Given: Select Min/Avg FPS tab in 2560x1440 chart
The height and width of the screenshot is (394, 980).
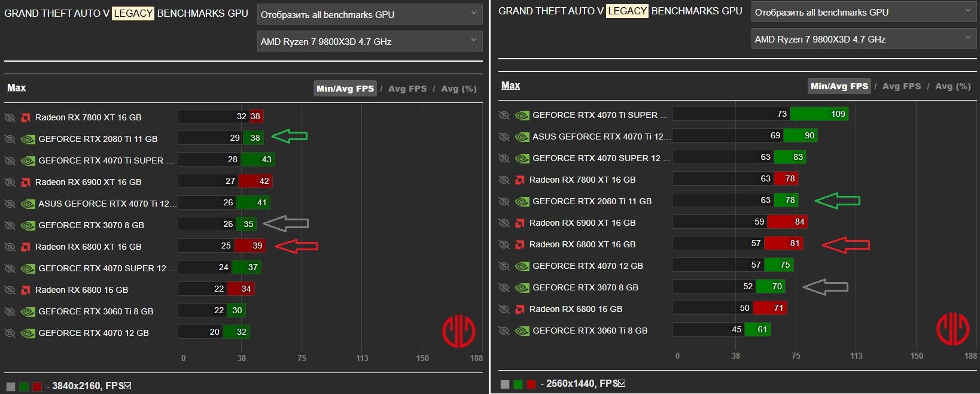Looking at the screenshot, I should [839, 86].
